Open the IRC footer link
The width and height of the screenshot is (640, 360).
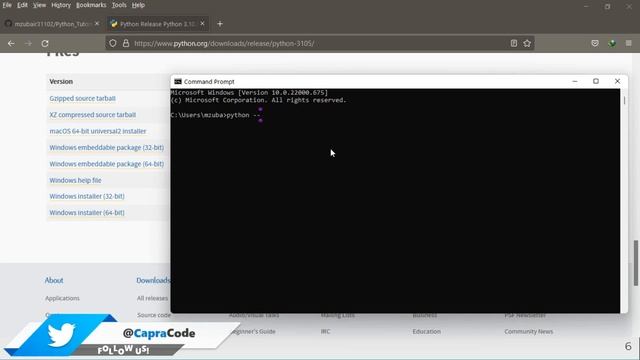coord(325,331)
